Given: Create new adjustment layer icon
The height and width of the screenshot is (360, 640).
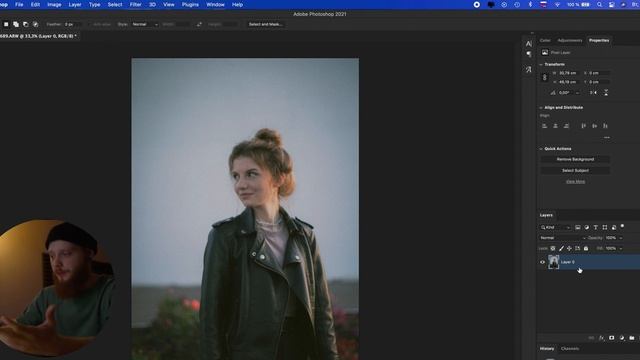Looking at the screenshot, I should (x=622, y=338).
